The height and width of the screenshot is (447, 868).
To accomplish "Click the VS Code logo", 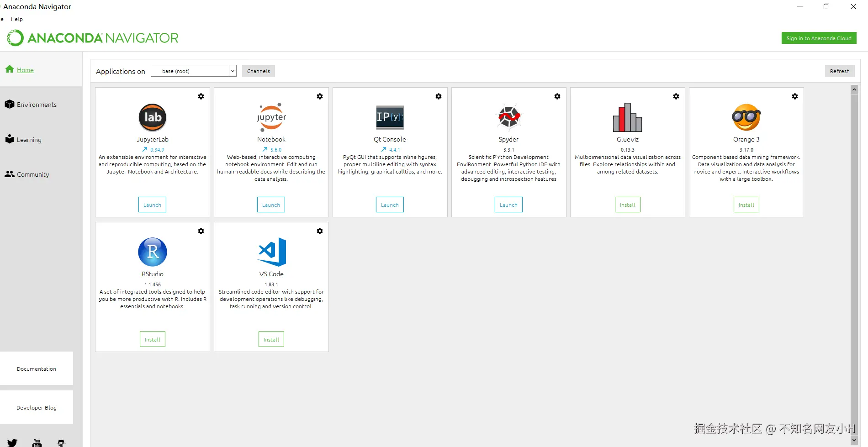I will 272,252.
